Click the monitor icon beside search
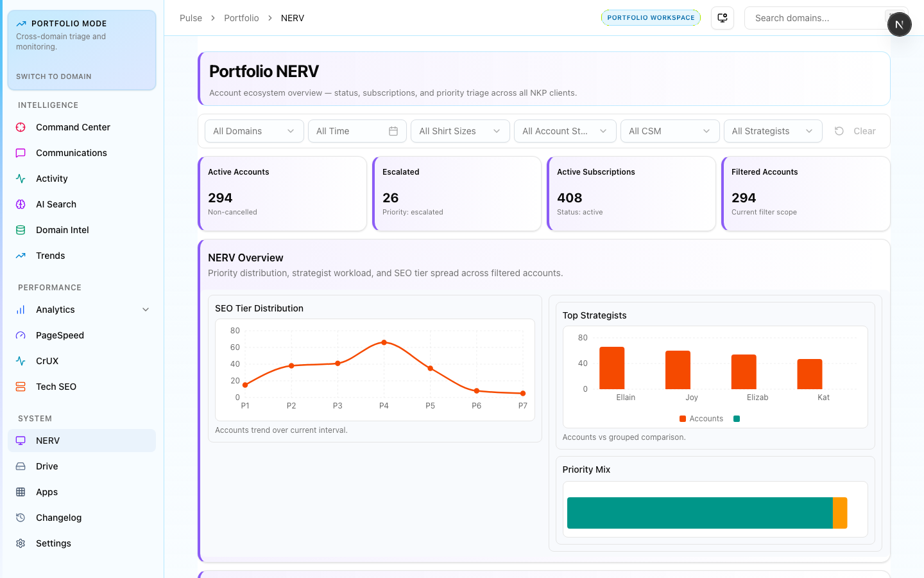 [723, 18]
